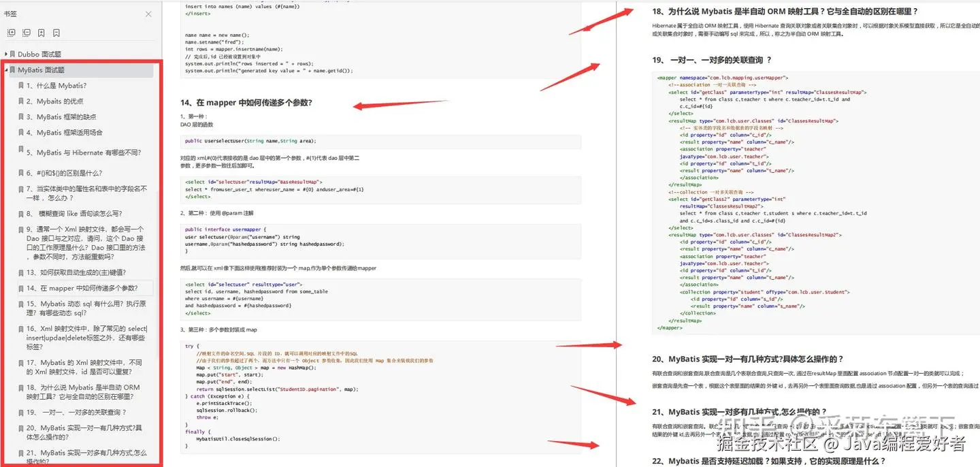Image resolution: width=980 pixels, height=467 pixels.
Task: Click the add bookmark icon
Action: pos(42,33)
